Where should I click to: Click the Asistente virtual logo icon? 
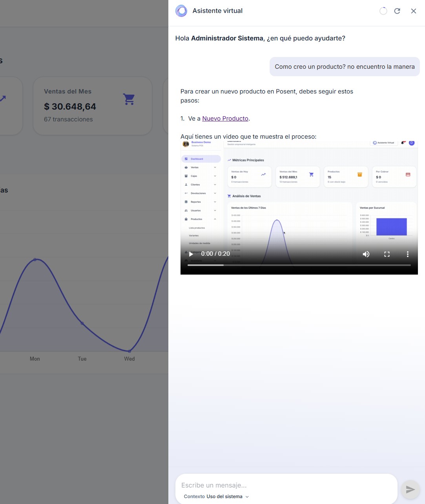click(181, 11)
